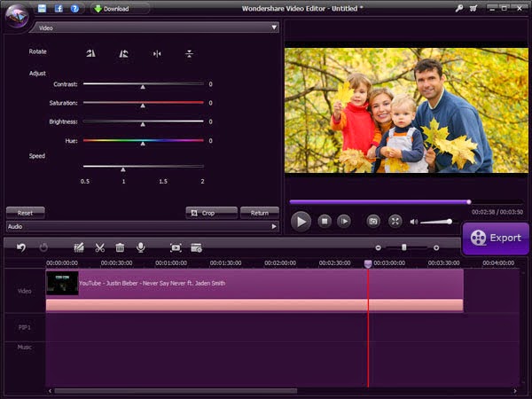Open the Facebook share icon

[x=59, y=8]
